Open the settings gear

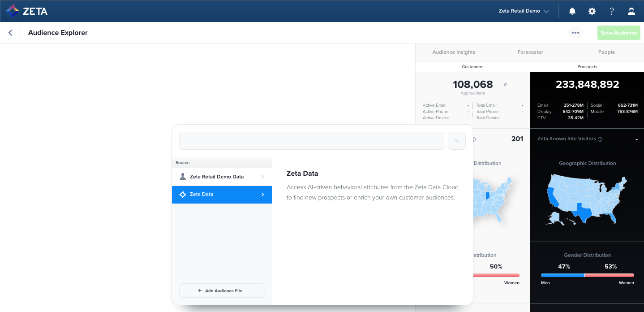[x=592, y=11]
